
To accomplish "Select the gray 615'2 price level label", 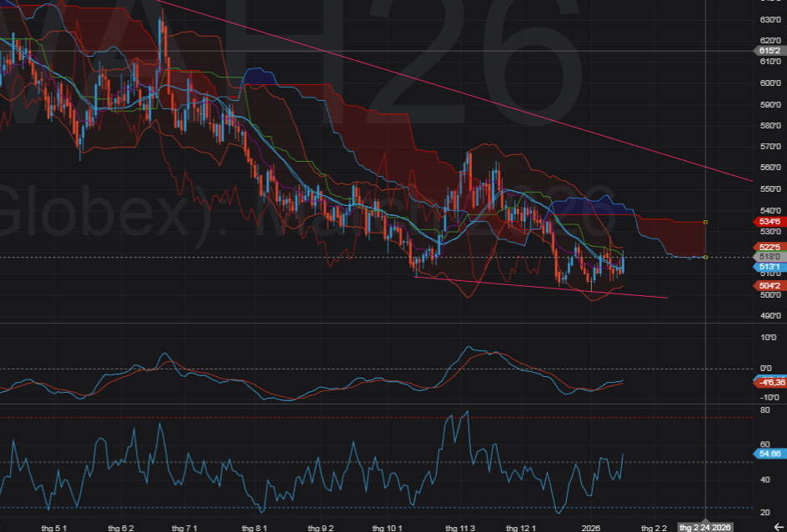I will coord(769,51).
